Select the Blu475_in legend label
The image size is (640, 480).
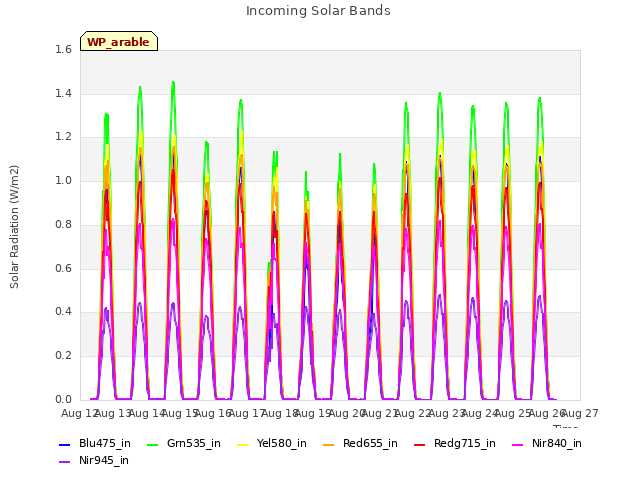pyautogui.click(x=105, y=443)
